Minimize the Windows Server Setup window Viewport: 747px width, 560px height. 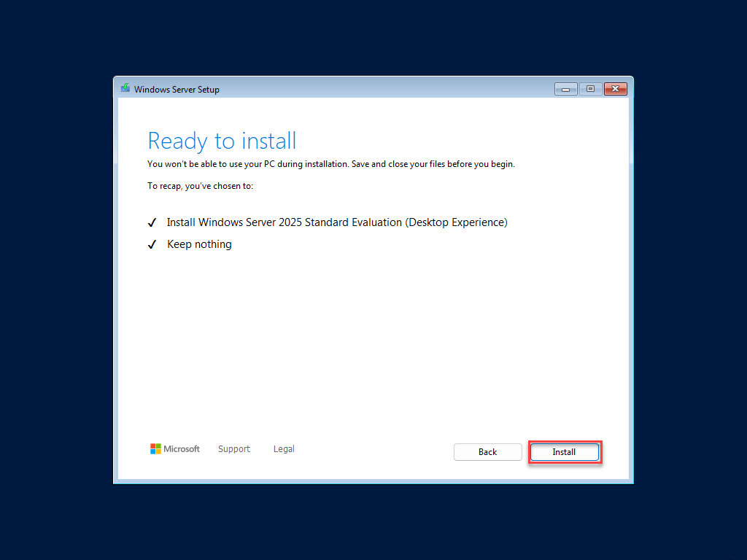coord(565,89)
